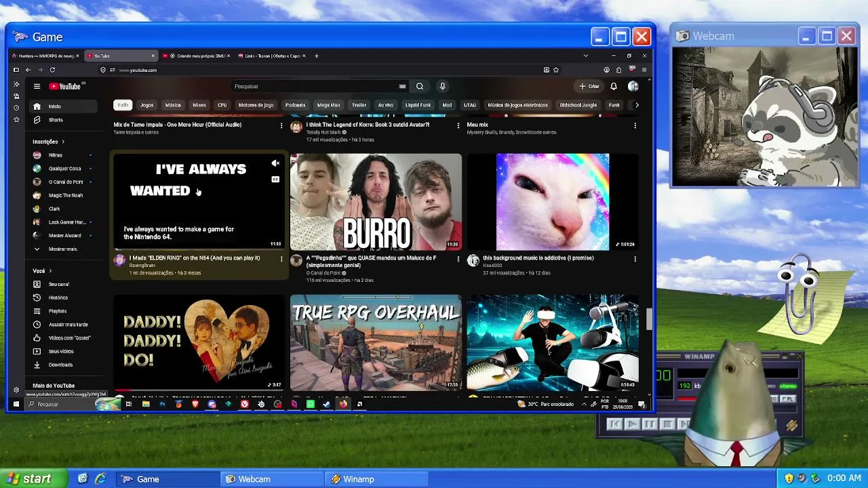This screenshot has width=868, height=488.
Task: Click the XP start button
Action: [34, 479]
